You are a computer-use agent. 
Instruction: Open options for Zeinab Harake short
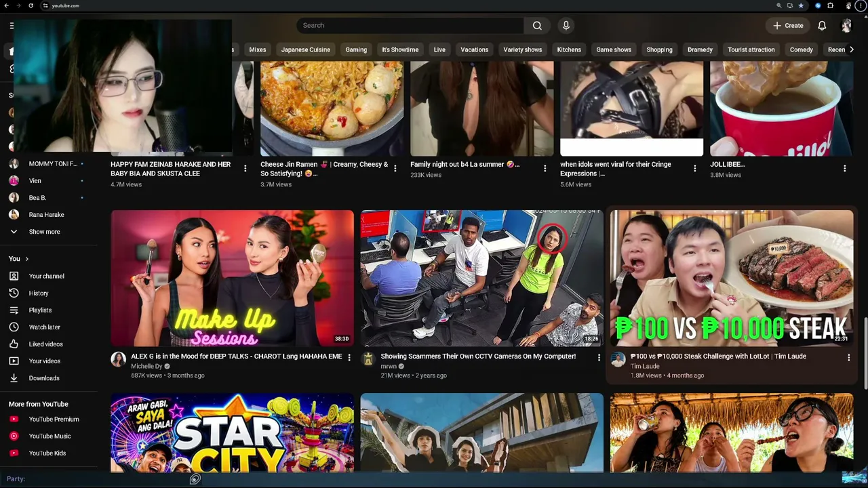point(245,169)
